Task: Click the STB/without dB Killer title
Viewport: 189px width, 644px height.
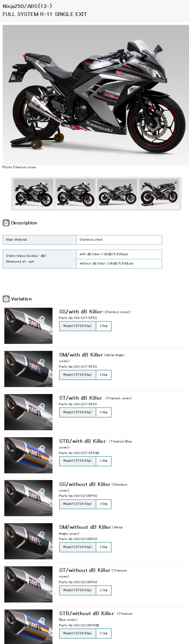Action: pos(87,613)
